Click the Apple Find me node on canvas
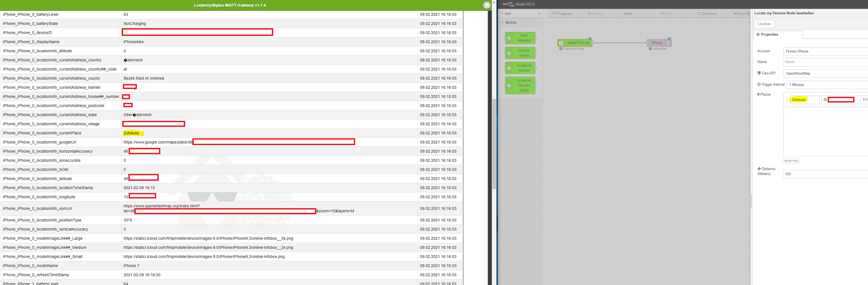Viewport: 868px width, 285px height. pos(575,43)
